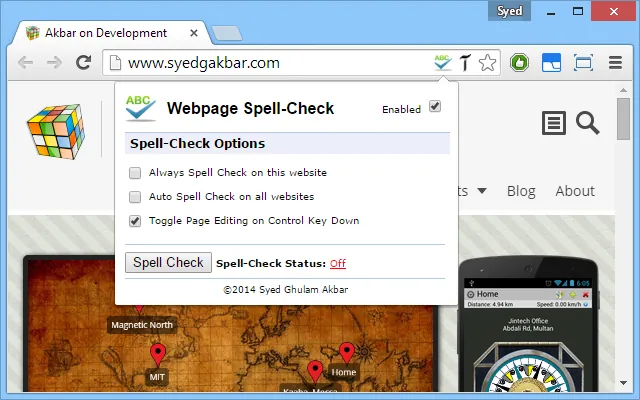Click the page icon in the address bar
This screenshot has height=400, width=640.
coord(116,62)
